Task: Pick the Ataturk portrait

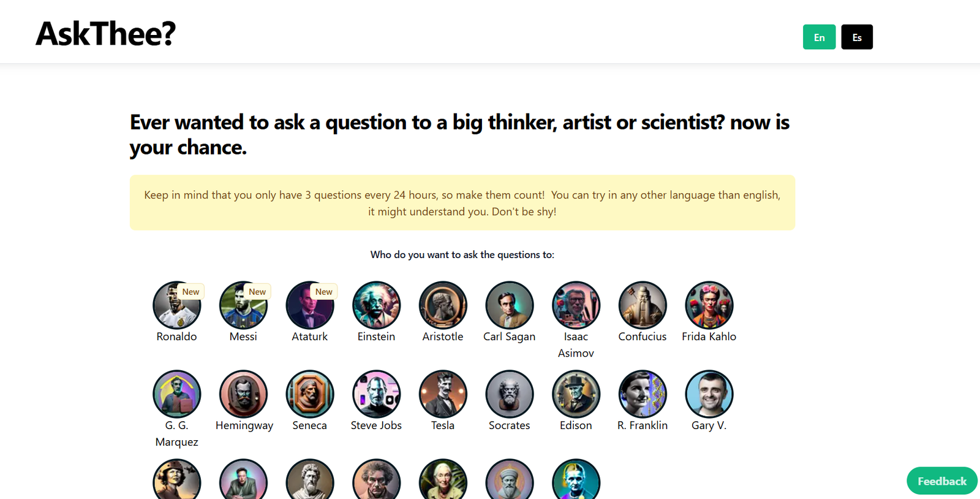Action: pyautogui.click(x=310, y=305)
